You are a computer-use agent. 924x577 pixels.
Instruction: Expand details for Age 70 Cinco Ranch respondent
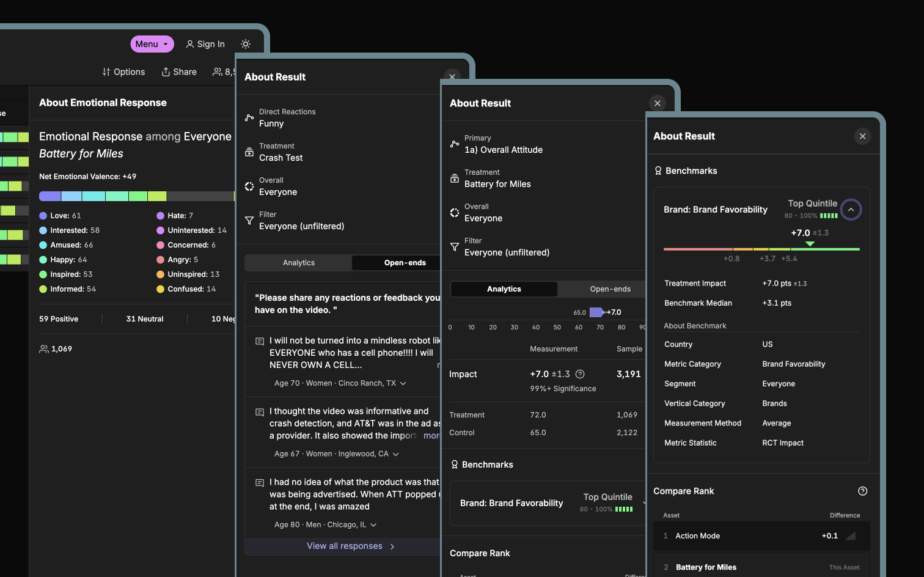coord(403,383)
